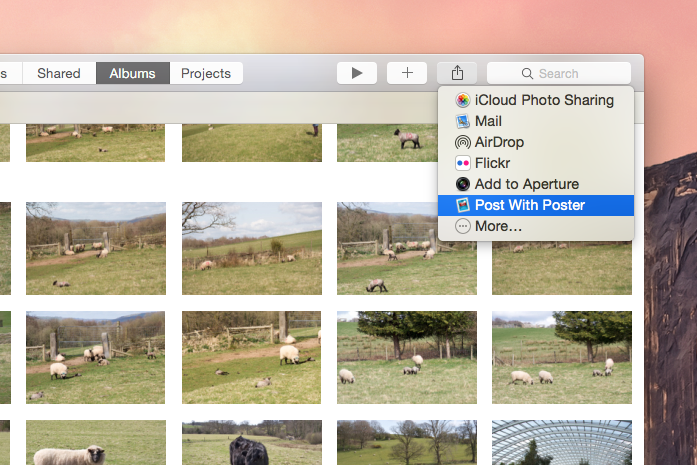Select the photo with bare tree branches over a field

[x=252, y=249]
